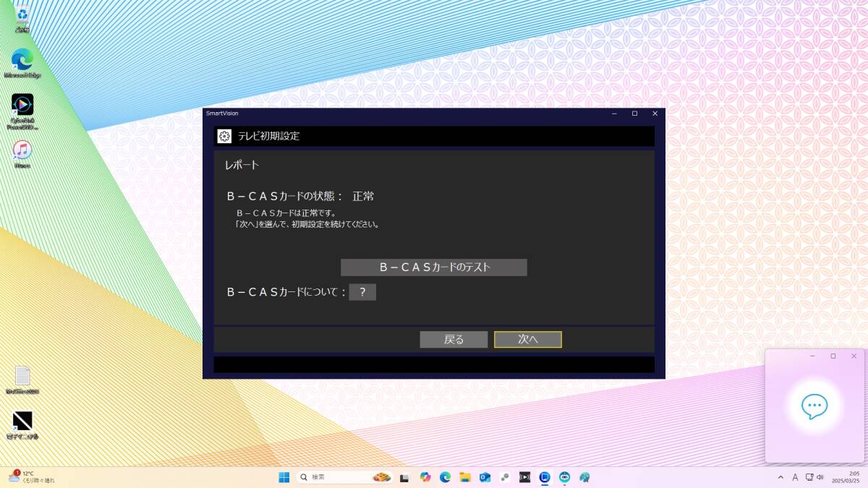Open File Explorer from the taskbar
Viewport: 868px width, 488px height.
[x=465, y=477]
